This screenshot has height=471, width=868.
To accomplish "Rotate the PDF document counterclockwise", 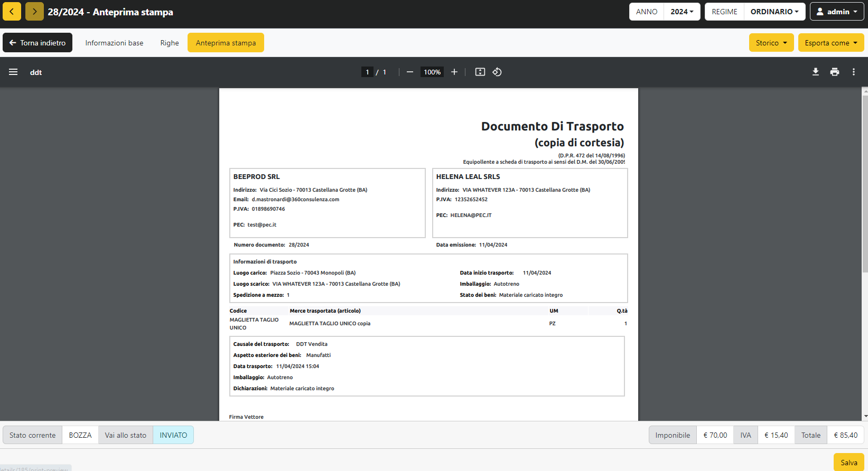I will (497, 72).
